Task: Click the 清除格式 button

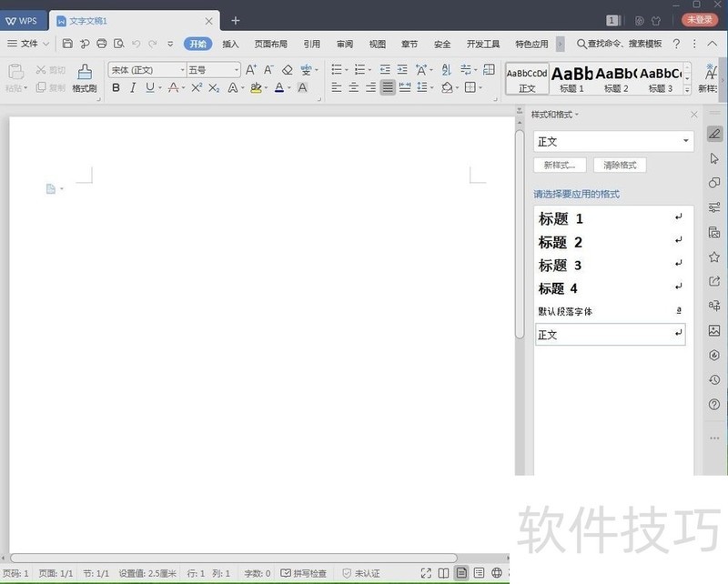Action: coord(620,166)
